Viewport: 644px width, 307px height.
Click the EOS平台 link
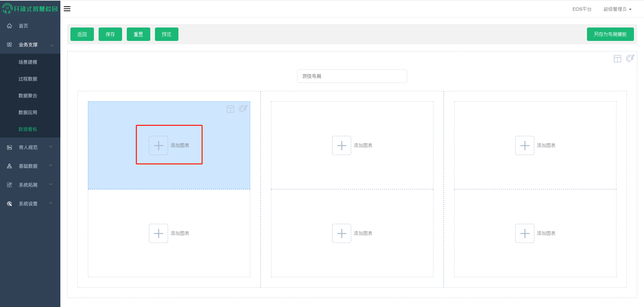582,9
